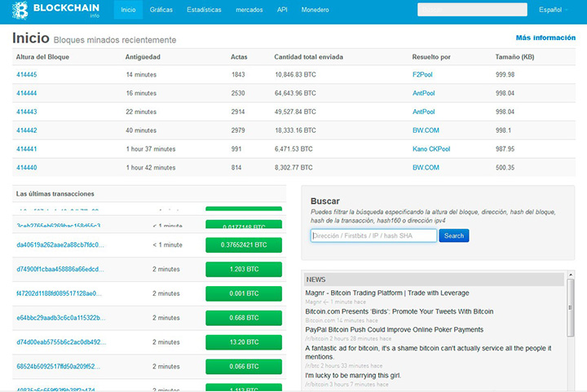Viewport: 587px width, 392px height.
Task: Open transaction hash starting with da40619a
Action: pyautogui.click(x=59, y=244)
